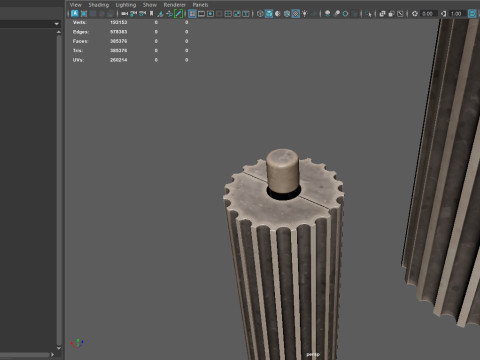This screenshot has width=480, height=360.
Task: Click the Lock Camera icon
Action: point(134,13)
